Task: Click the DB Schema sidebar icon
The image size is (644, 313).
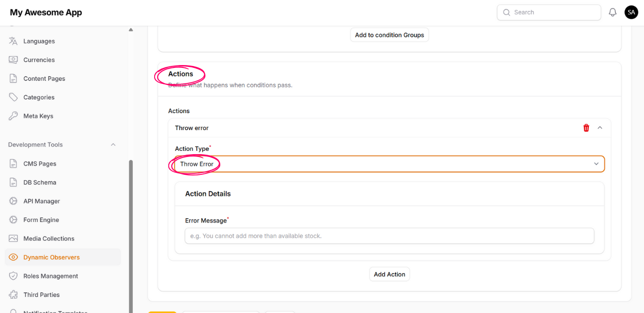Action: (x=13, y=182)
